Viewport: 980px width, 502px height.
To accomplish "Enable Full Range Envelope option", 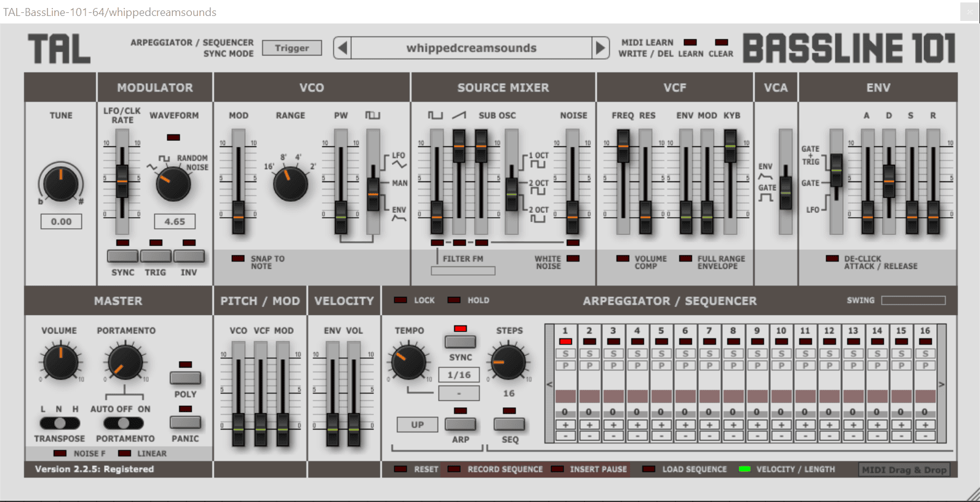I will (x=685, y=258).
